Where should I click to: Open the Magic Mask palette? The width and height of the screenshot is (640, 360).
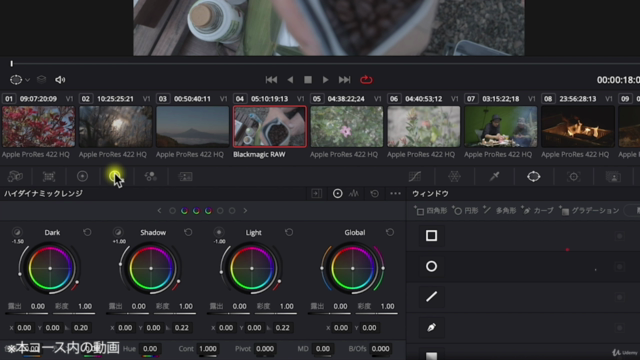(613, 176)
